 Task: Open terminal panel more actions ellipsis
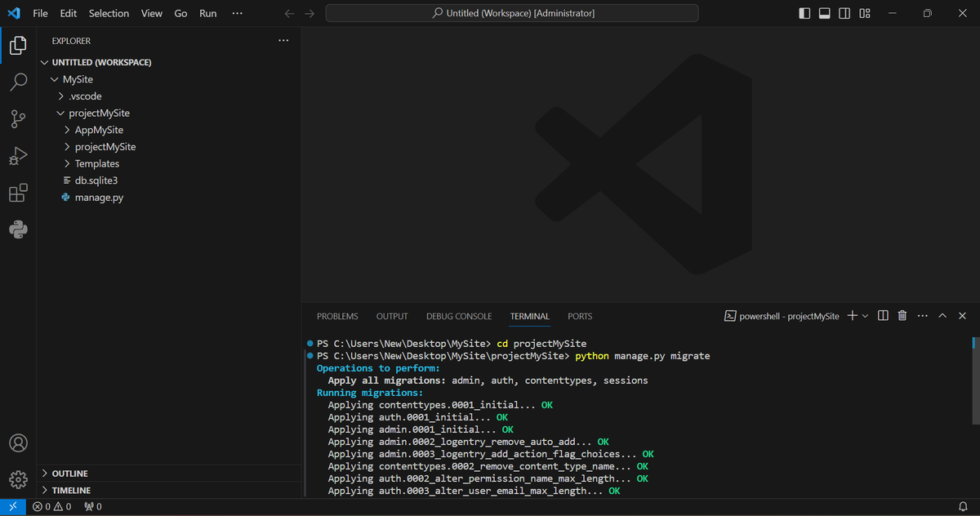923,316
